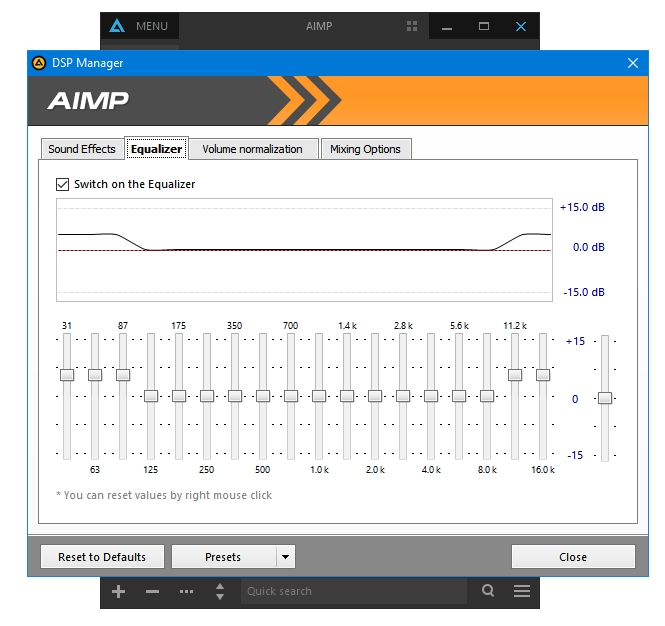Click the 500 Hz band slider handle
The height and width of the screenshot is (626, 665).
coord(263,396)
